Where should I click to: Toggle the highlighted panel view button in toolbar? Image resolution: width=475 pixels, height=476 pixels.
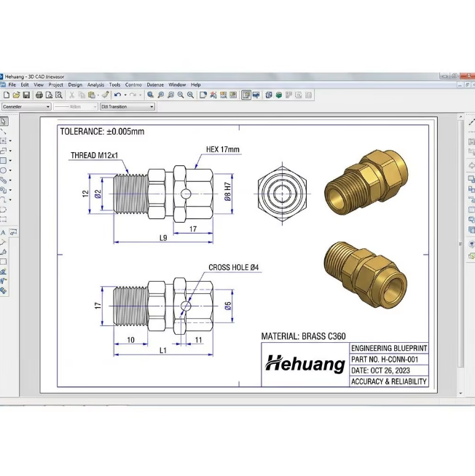point(246,95)
